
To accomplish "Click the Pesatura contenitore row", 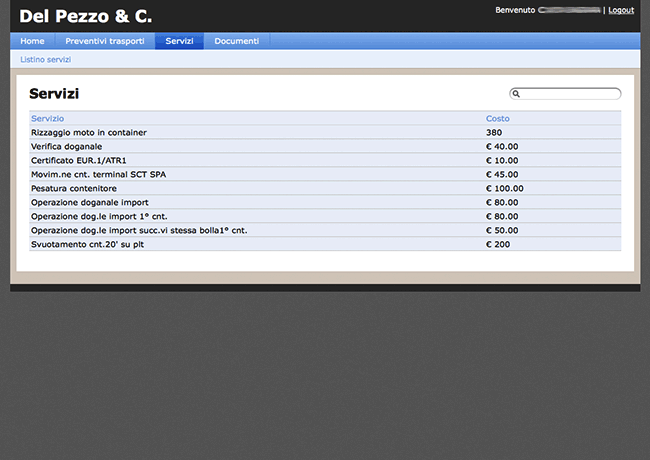I will (x=74, y=188).
